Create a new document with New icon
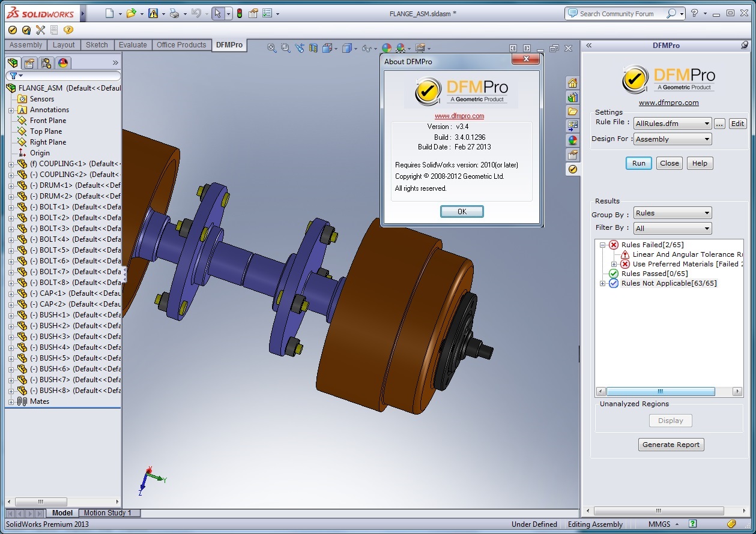 [x=109, y=13]
